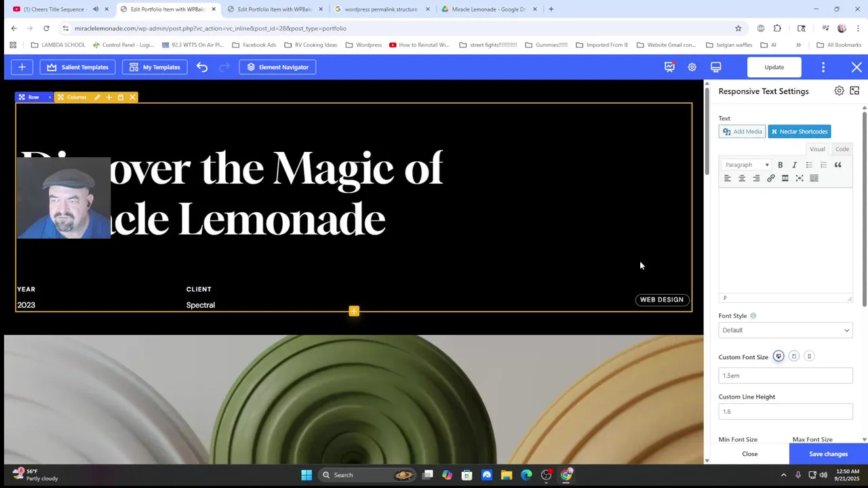This screenshot has width=868, height=488.
Task: Switch to Miracle Lemonade Google Drive tab
Action: 488,9
